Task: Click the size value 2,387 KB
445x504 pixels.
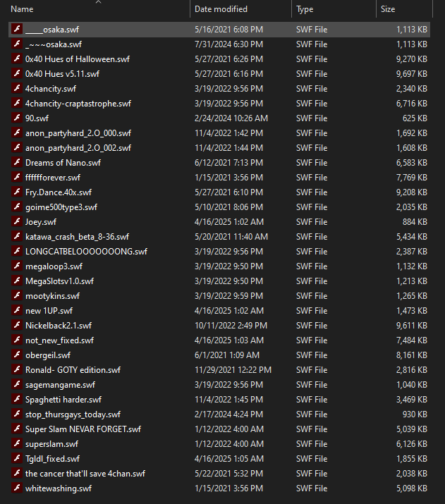Action: pyautogui.click(x=412, y=251)
